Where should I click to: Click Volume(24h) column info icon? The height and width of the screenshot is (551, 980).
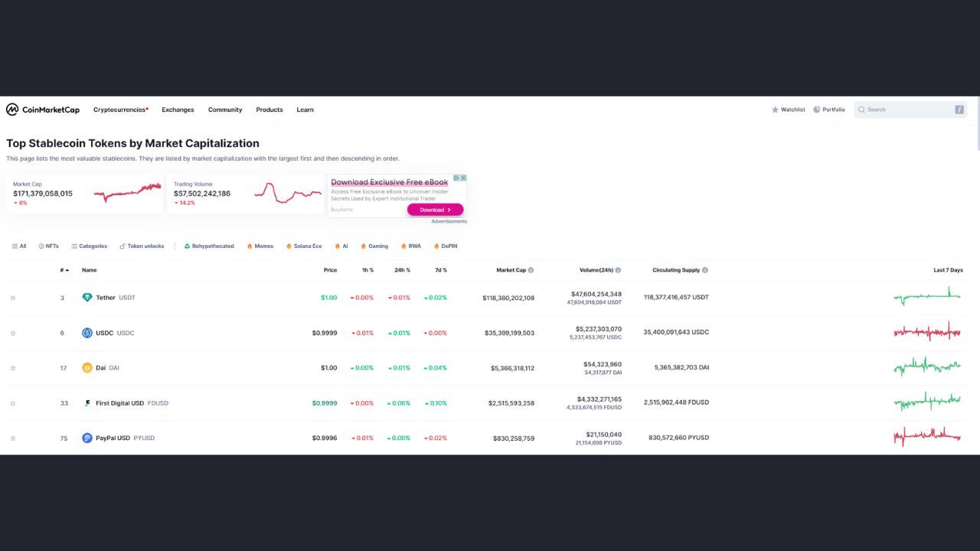619,270
